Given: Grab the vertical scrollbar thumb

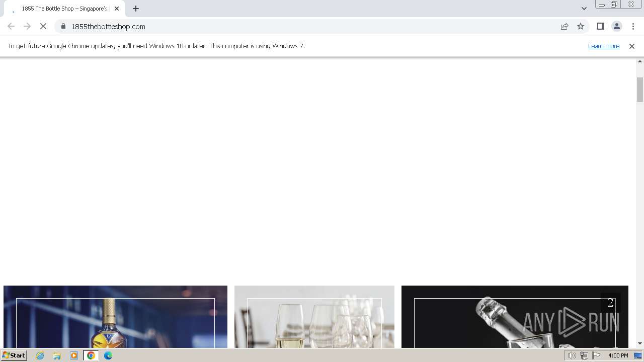Looking at the screenshot, I should click(640, 89).
